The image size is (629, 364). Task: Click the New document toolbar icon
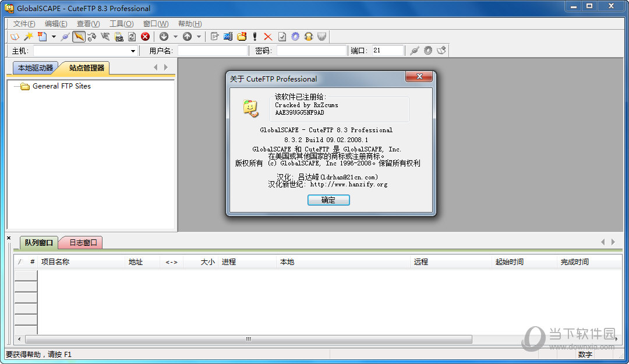42,37
